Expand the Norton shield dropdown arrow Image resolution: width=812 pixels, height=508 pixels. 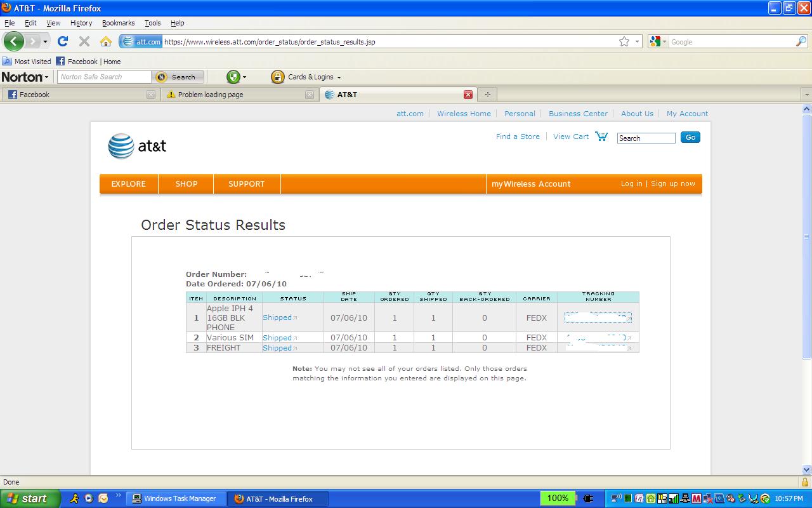coord(244,77)
